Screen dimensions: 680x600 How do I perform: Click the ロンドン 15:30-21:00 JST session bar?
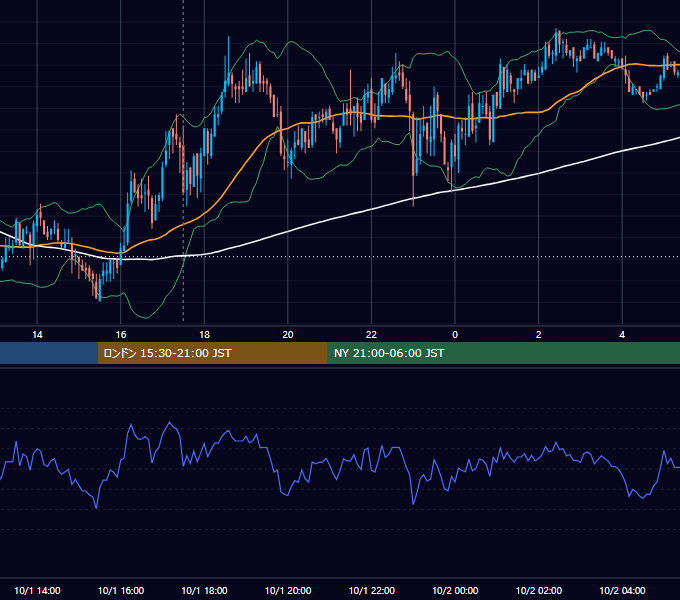point(212,353)
